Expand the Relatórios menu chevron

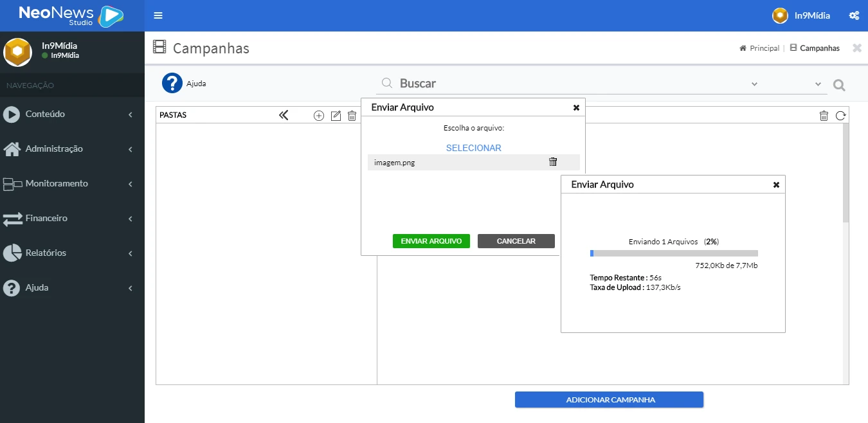pyautogui.click(x=131, y=253)
